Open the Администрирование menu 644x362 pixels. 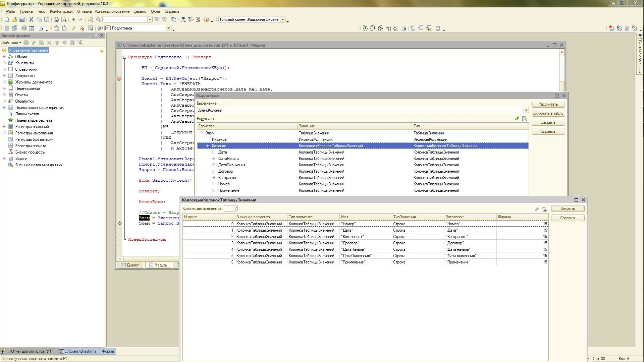click(112, 11)
